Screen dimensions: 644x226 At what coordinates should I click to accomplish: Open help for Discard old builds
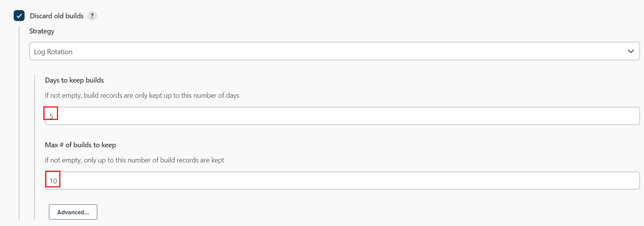click(92, 16)
